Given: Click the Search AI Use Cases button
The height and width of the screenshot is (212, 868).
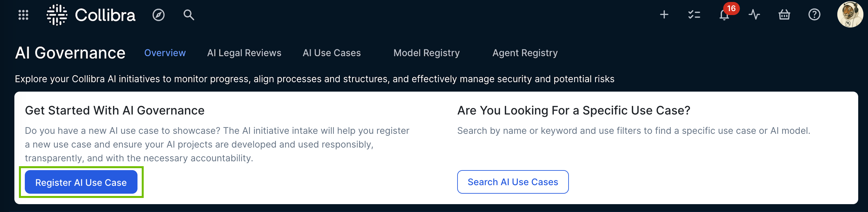Looking at the screenshot, I should pyautogui.click(x=512, y=182).
